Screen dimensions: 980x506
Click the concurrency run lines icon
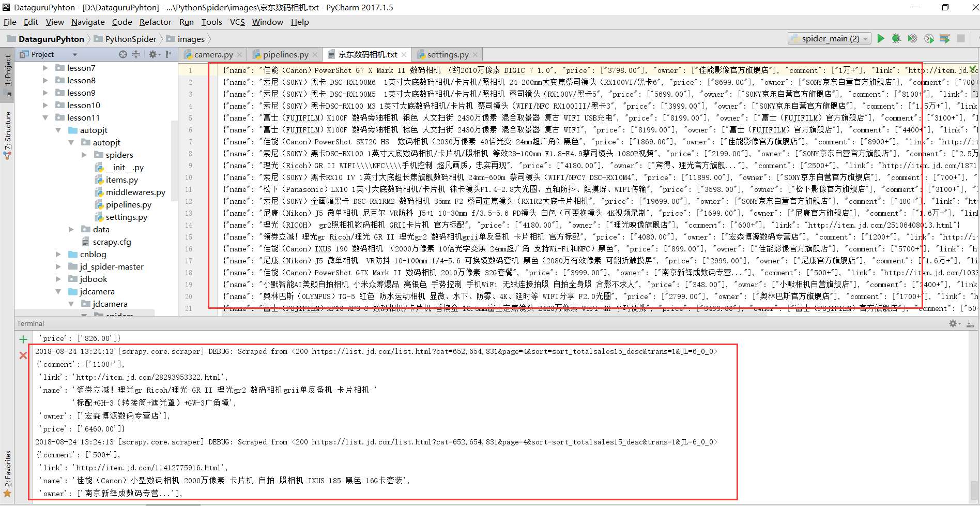pyautogui.click(x=945, y=38)
